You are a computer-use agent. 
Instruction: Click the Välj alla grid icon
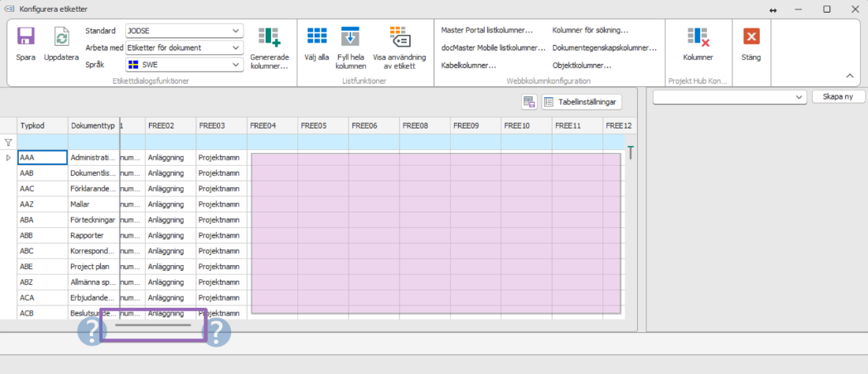(x=317, y=36)
